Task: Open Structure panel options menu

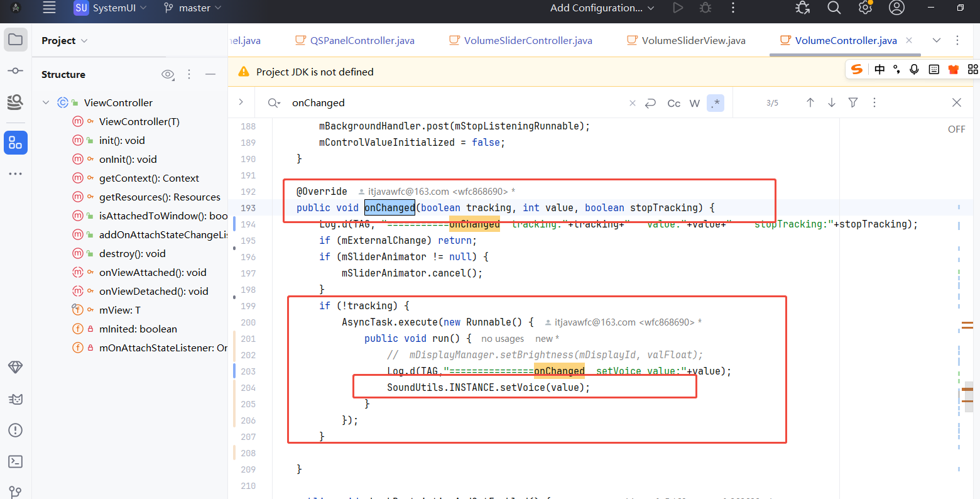Action: 189,74
